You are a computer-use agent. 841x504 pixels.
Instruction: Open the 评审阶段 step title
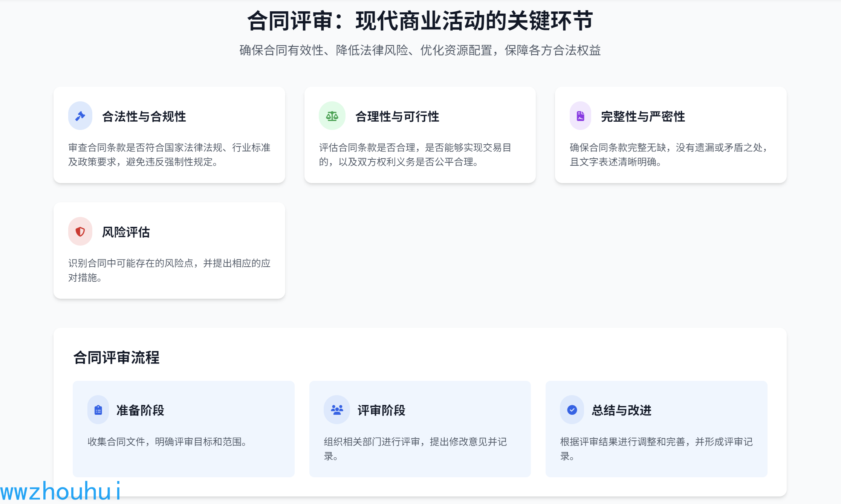pos(381,410)
